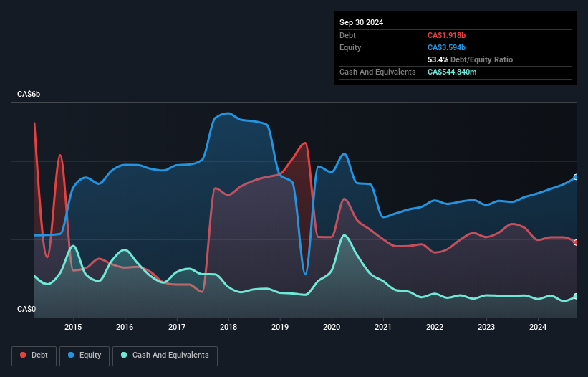The image size is (588, 377).
Task: Click the 2024 x-axis label
Action: [x=538, y=327]
